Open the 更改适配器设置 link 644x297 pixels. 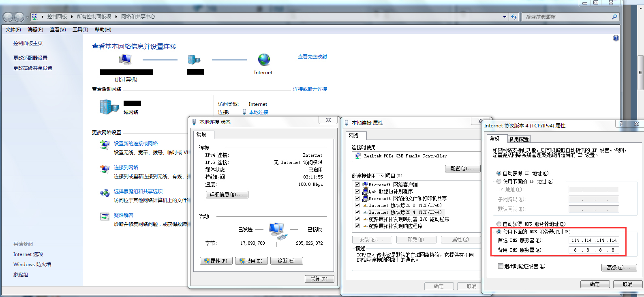[x=30, y=58]
